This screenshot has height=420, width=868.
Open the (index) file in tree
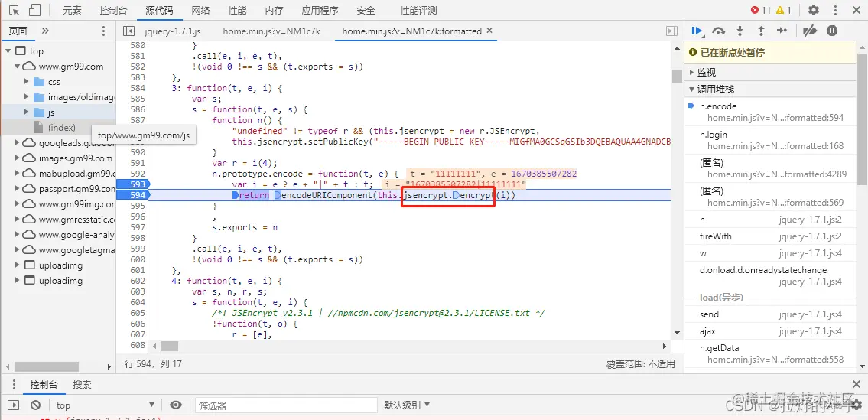(61, 128)
